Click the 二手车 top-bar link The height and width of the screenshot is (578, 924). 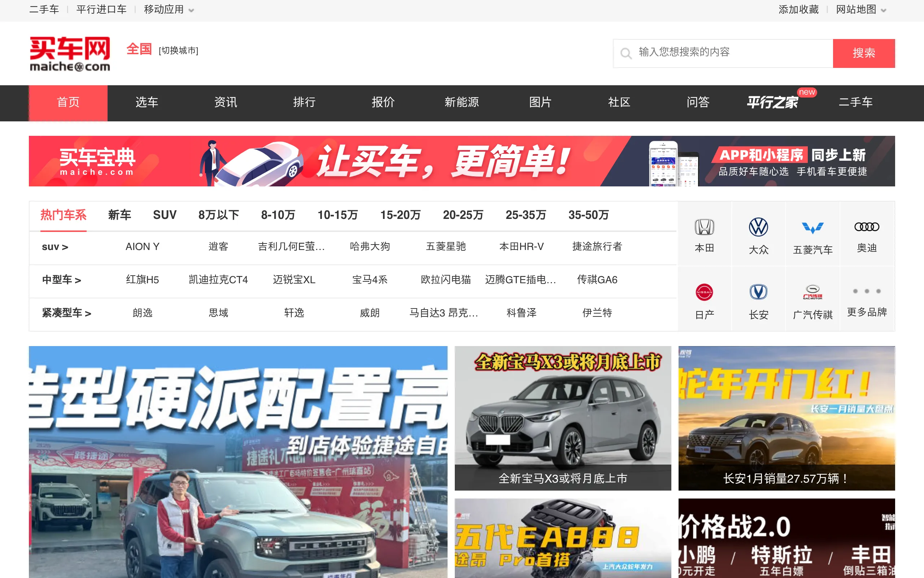click(44, 9)
